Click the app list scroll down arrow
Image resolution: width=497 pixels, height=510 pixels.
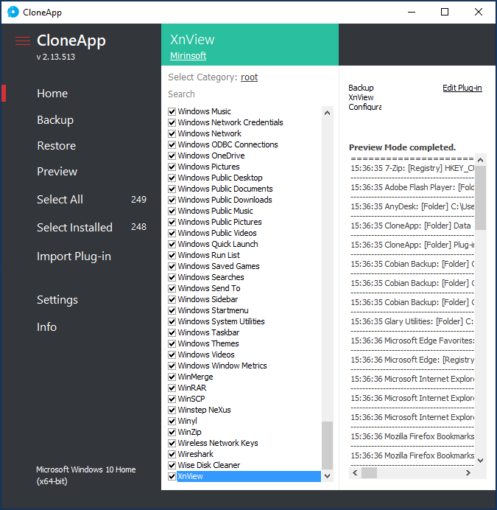327,476
